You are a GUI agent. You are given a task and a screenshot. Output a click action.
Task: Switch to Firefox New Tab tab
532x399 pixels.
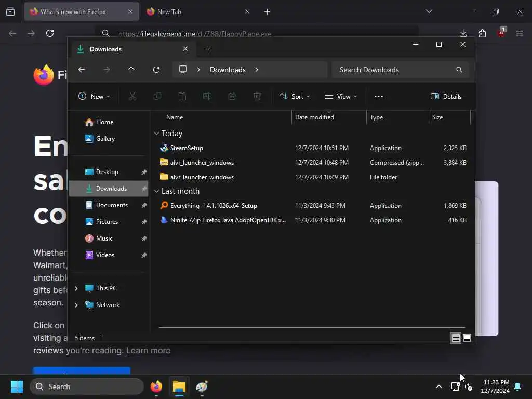click(x=198, y=11)
